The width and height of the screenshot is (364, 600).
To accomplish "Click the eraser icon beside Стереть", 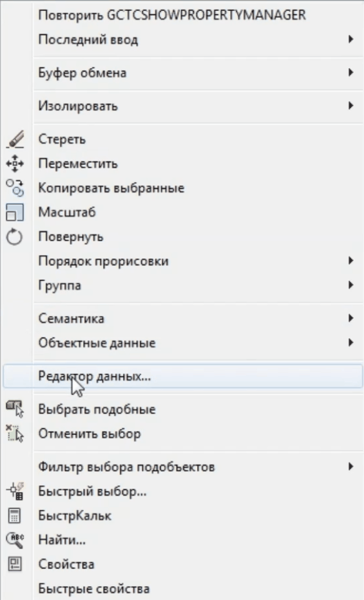I will 15,140.
